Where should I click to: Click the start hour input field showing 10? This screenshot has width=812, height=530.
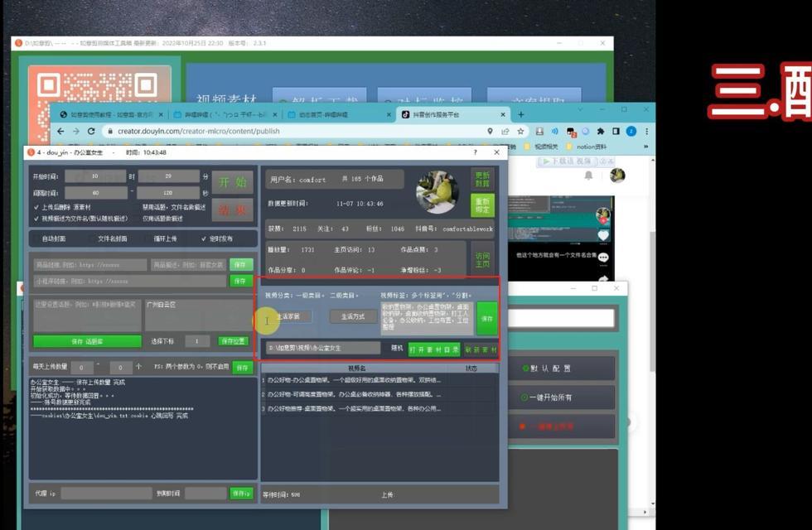click(x=95, y=176)
